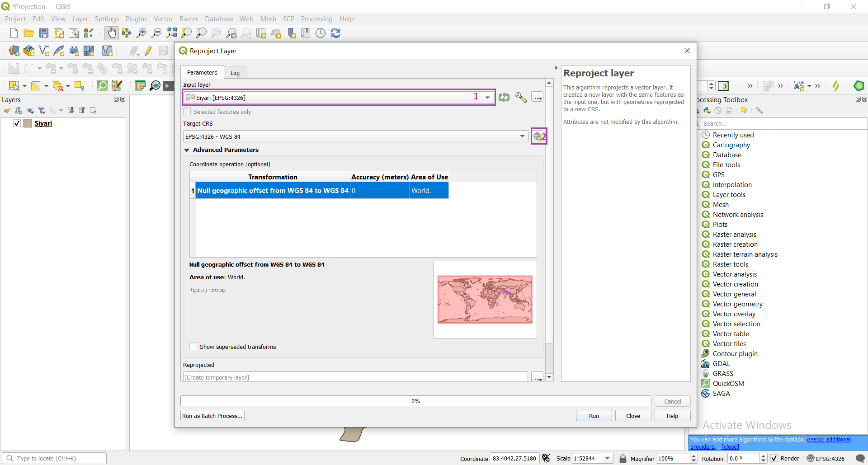Open Deselect features dropdown arrow
This screenshot has width=868, height=465.
(x=68, y=86)
